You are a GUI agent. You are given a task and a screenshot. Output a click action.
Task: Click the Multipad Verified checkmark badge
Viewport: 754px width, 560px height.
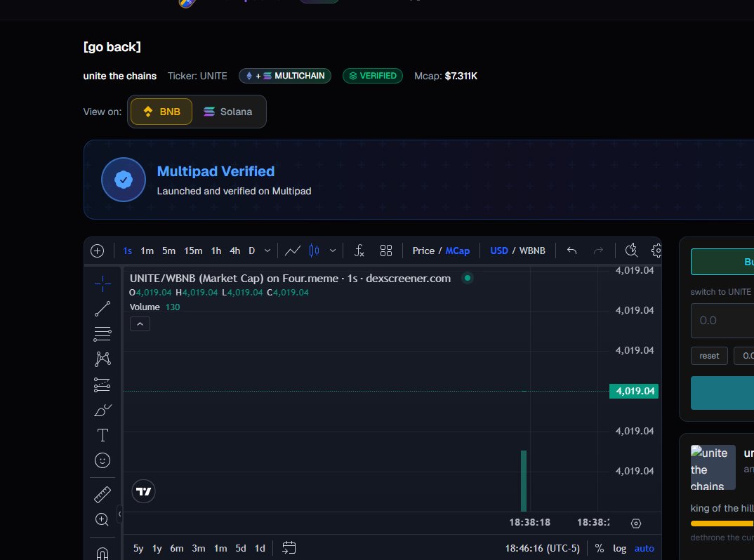coord(124,180)
